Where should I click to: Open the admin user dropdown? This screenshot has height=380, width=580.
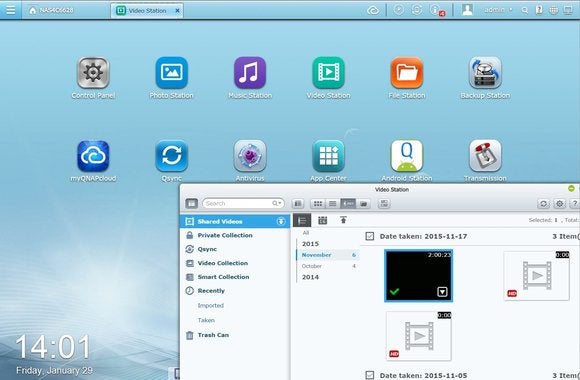tap(498, 10)
